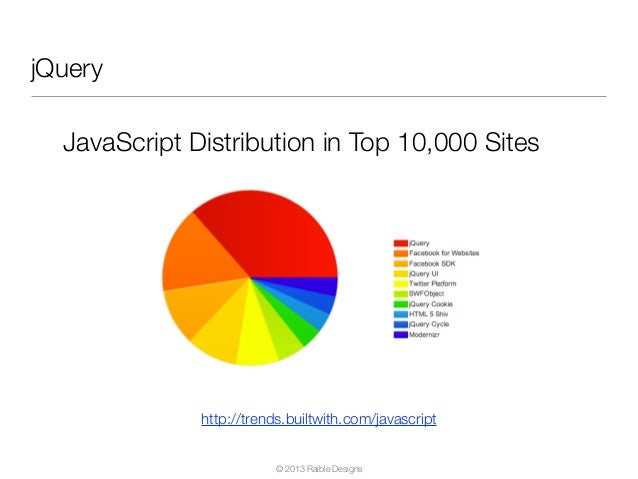Click the Modernizr legend color box
638x479 pixels.
pyautogui.click(x=400, y=335)
